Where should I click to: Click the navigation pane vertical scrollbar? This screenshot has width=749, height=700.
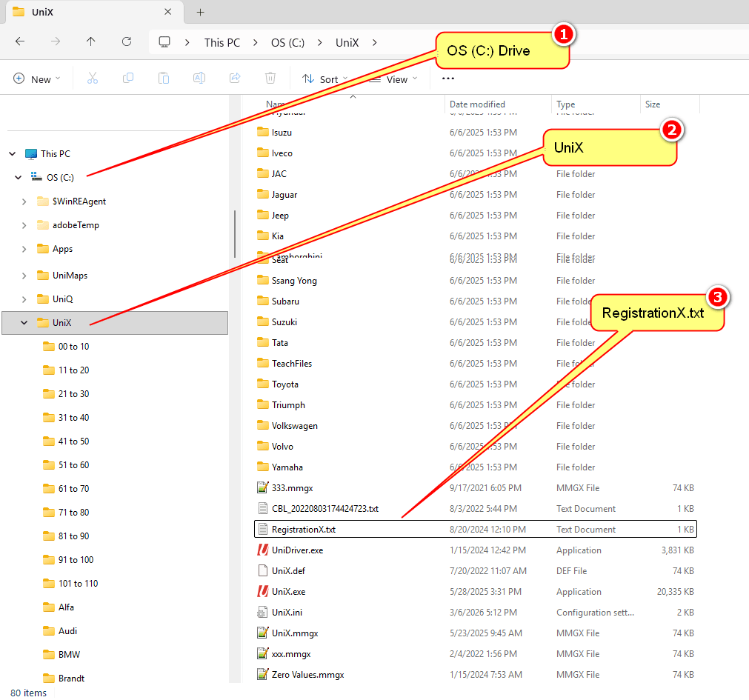[x=235, y=234]
